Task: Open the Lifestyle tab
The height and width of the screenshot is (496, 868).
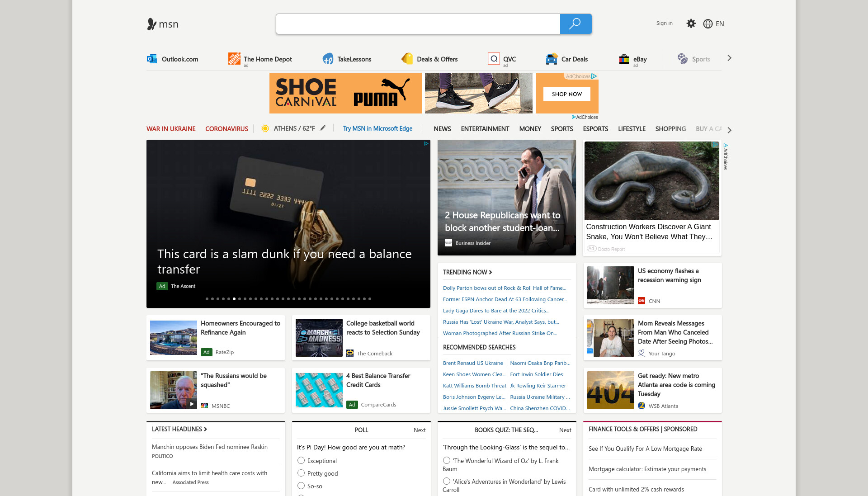Action: tap(632, 129)
